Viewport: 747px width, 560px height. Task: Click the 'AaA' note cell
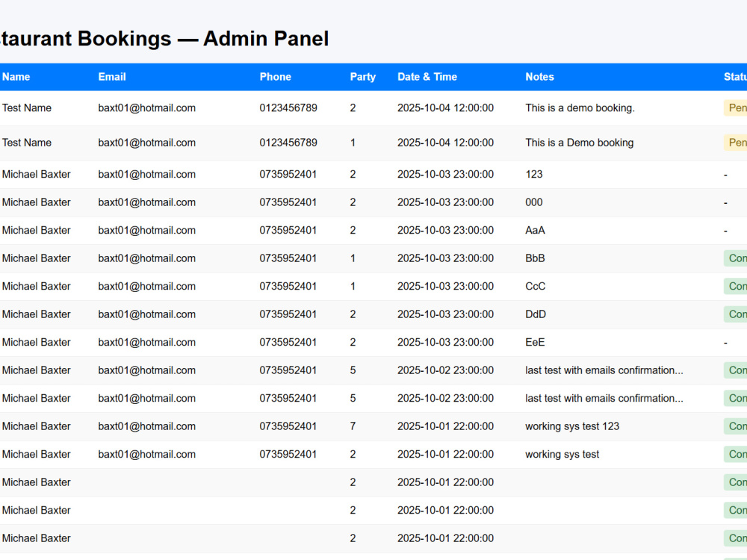click(x=535, y=231)
